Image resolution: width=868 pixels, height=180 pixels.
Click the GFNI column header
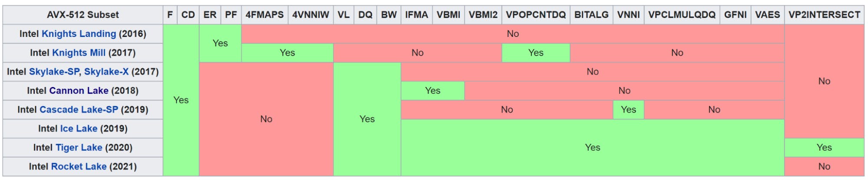coord(735,15)
